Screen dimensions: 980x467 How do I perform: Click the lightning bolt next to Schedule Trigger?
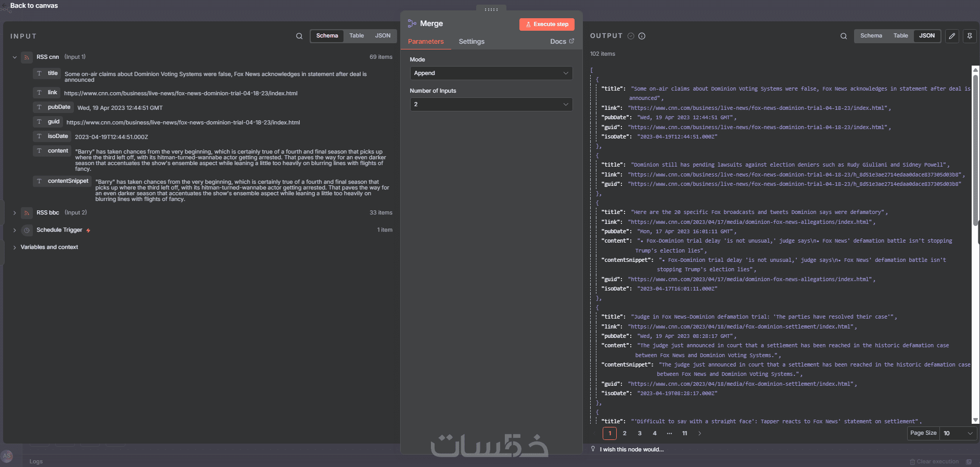(x=88, y=230)
